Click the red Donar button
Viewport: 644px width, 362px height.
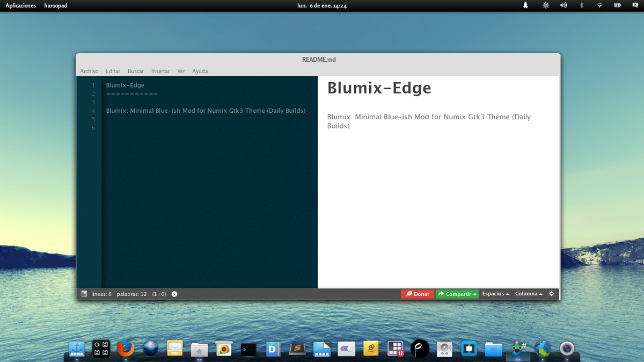coord(418,294)
